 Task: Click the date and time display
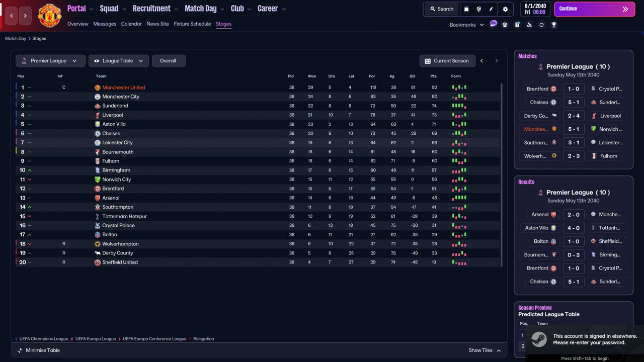(x=535, y=9)
